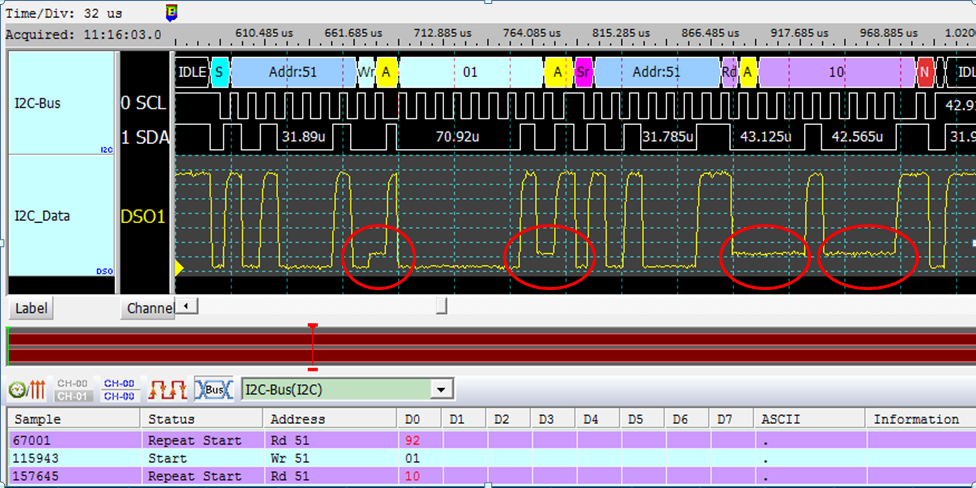Viewport: 976px width, 488px height.
Task: Click the Status column header
Action: click(202, 419)
